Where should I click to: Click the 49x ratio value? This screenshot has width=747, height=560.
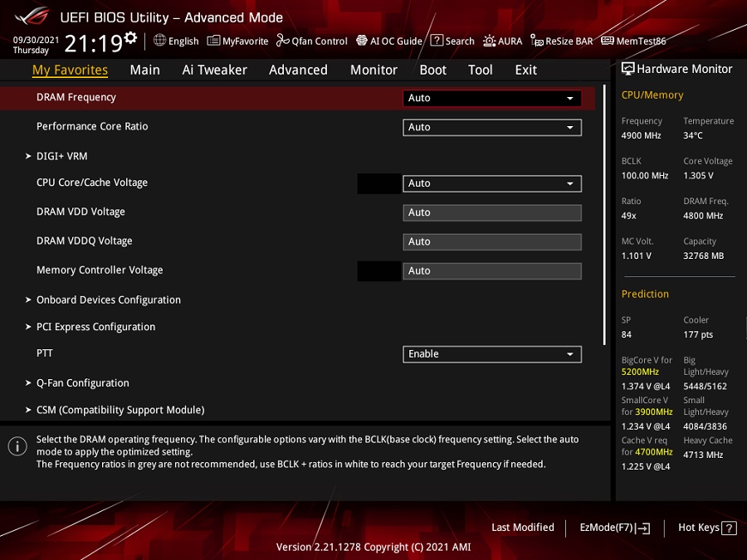[x=629, y=216]
